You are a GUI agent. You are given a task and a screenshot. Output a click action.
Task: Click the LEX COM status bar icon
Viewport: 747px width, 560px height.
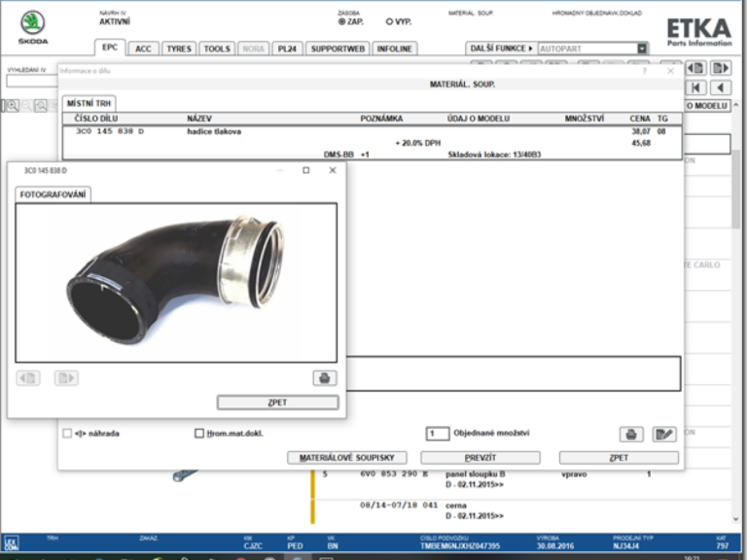10,542
